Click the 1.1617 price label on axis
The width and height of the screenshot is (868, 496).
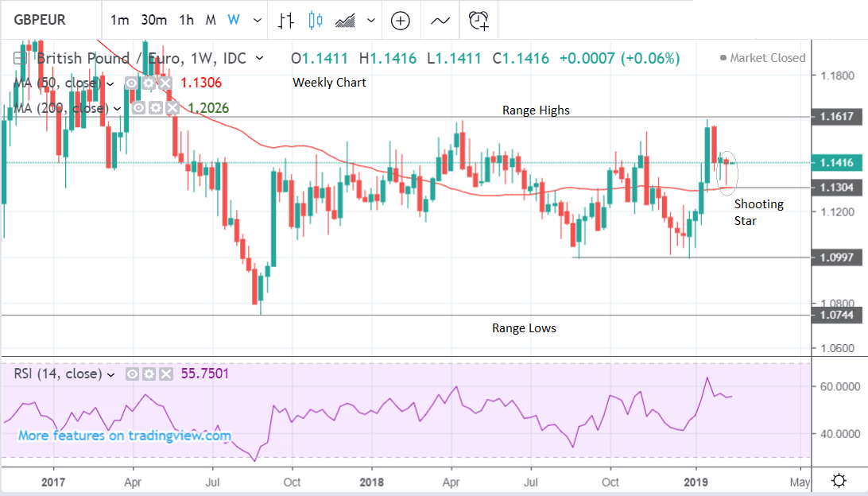[836, 117]
